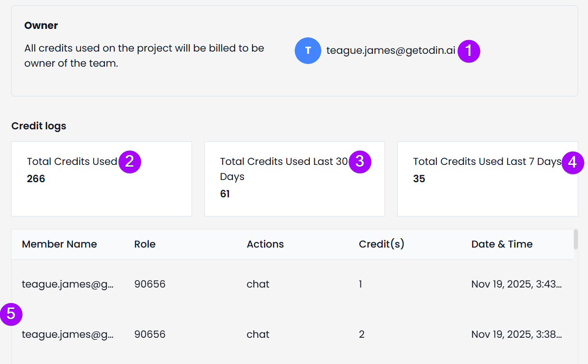Click "chat" action in the first log row
The height and width of the screenshot is (364, 588).
coord(258,284)
